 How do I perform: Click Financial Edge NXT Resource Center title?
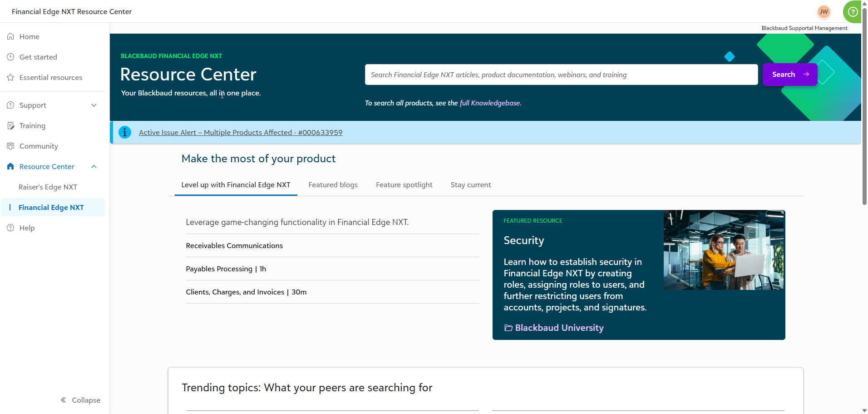pyautogui.click(x=72, y=12)
